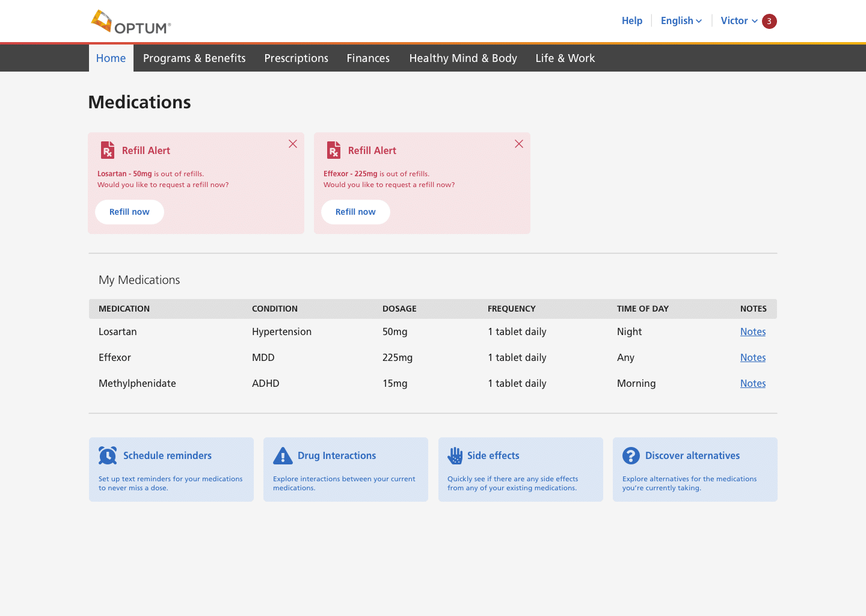The width and height of the screenshot is (866, 616).
Task: Click the hand icon for Side effects
Action: 455,455
